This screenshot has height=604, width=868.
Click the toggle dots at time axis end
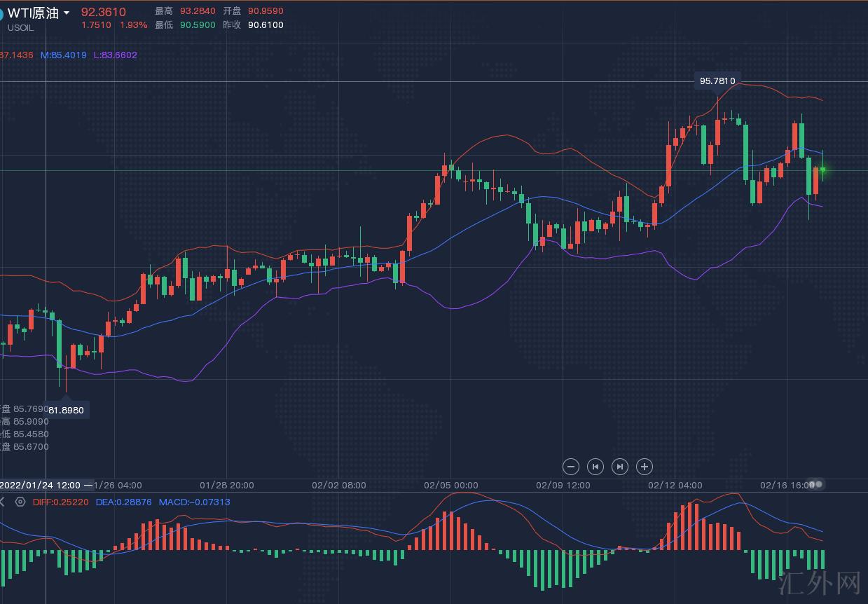point(817,484)
